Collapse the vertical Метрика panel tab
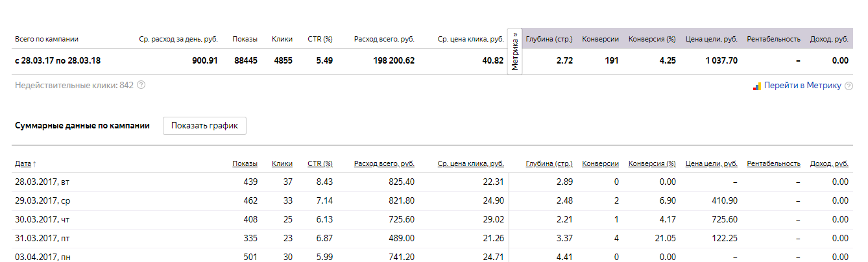Image resolution: width=868 pixels, height=262 pixels. click(x=515, y=52)
